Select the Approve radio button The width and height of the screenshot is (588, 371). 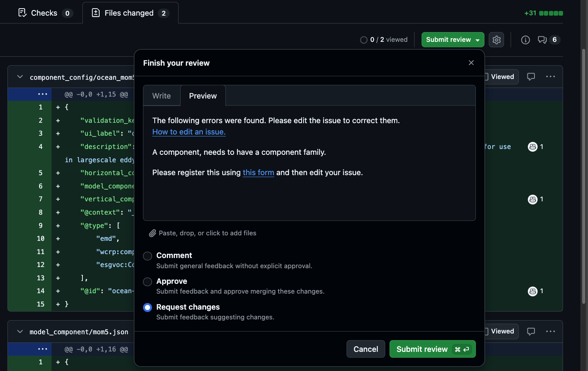[147, 282]
